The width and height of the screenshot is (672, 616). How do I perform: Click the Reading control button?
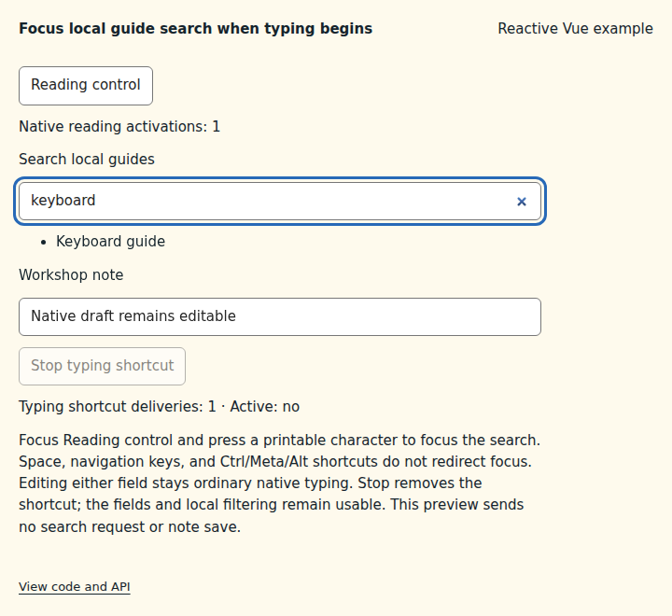(x=86, y=86)
